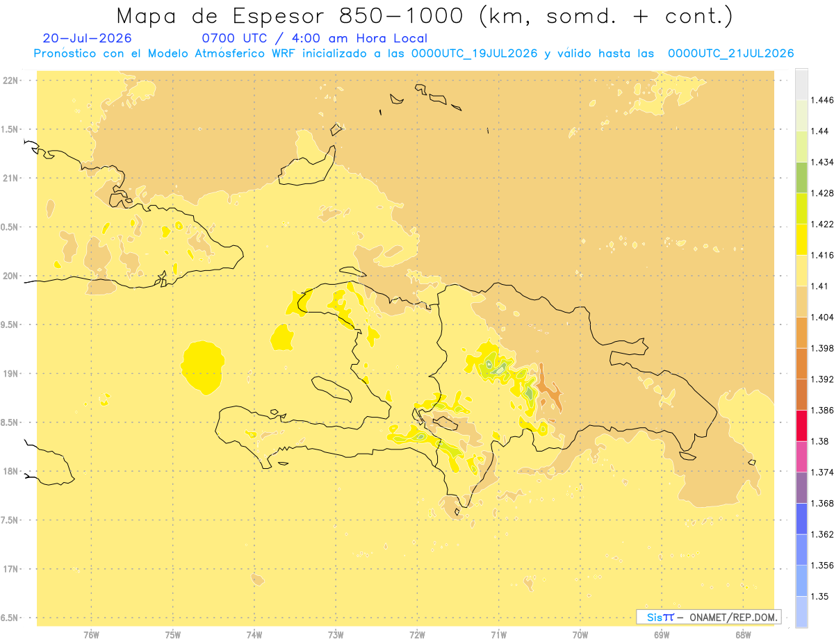Click the '1.5N' latitude tick label
The image size is (834, 644).
pyautogui.click(x=10, y=129)
